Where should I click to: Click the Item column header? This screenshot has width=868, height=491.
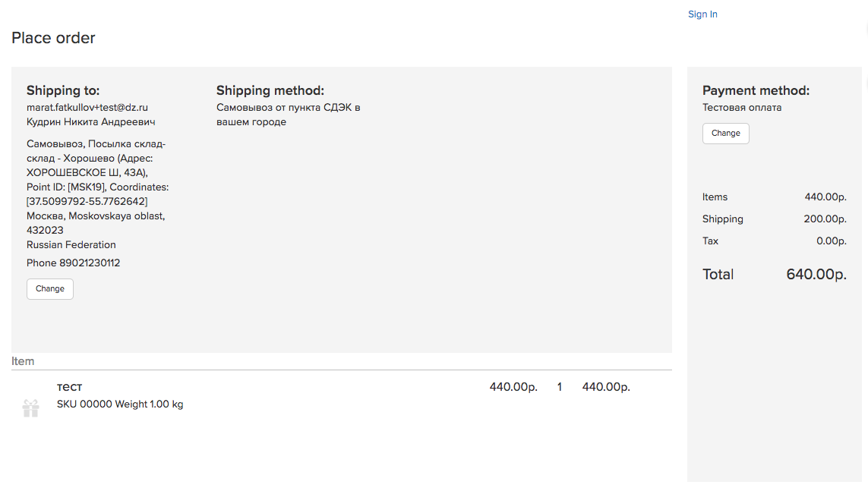tap(23, 361)
